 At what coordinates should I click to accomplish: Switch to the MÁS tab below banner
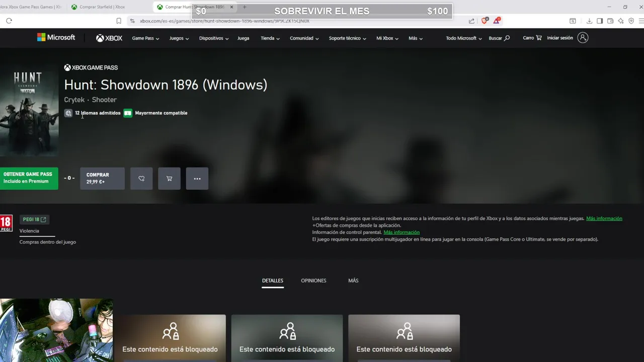tap(353, 281)
